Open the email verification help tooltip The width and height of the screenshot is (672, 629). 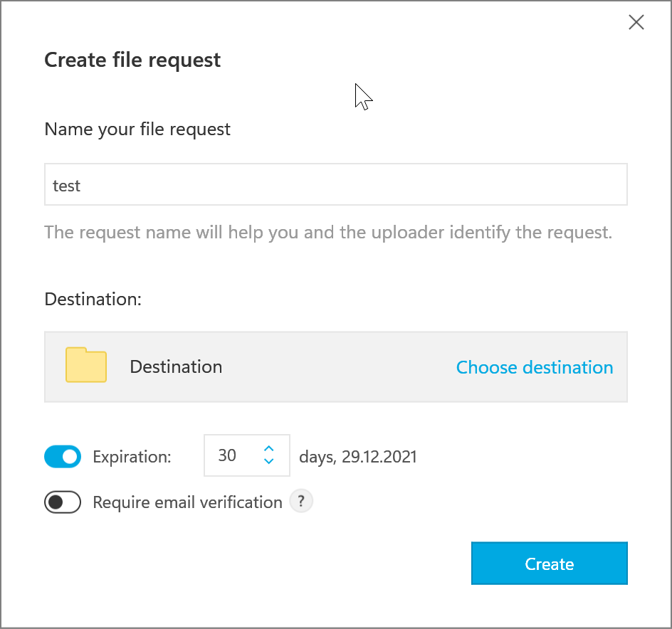[301, 501]
